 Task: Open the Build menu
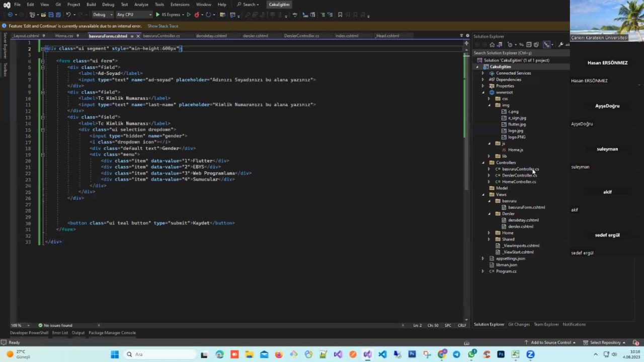pyautogui.click(x=91, y=5)
